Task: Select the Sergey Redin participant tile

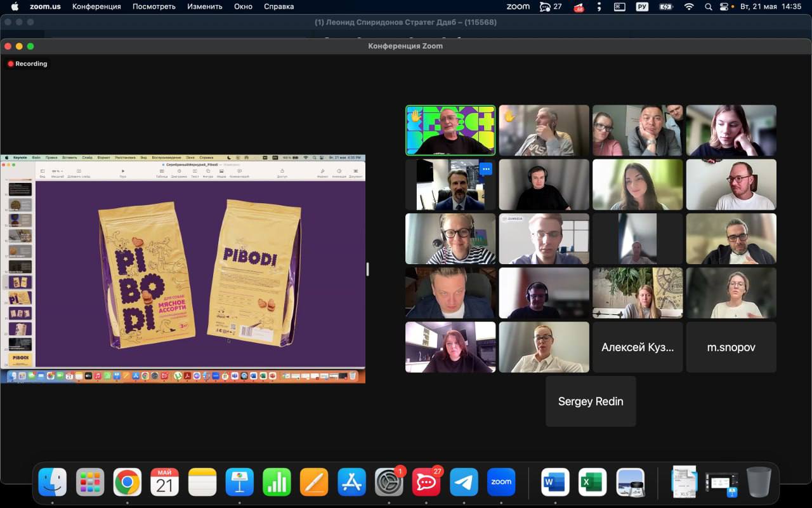Action: (x=591, y=401)
